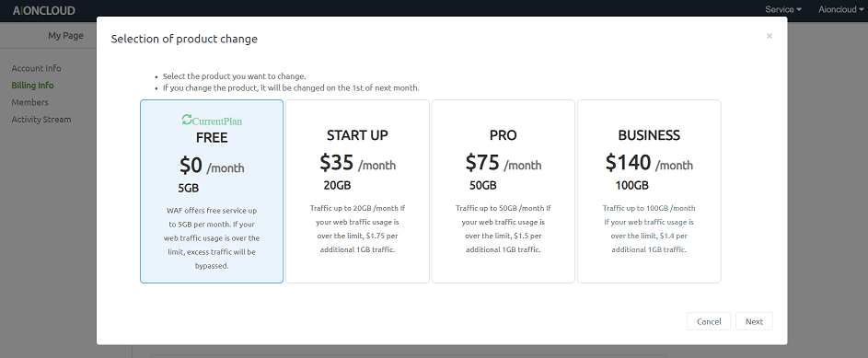Open Account Info in sidebar
Image resolution: width=868 pixels, height=358 pixels.
point(37,68)
